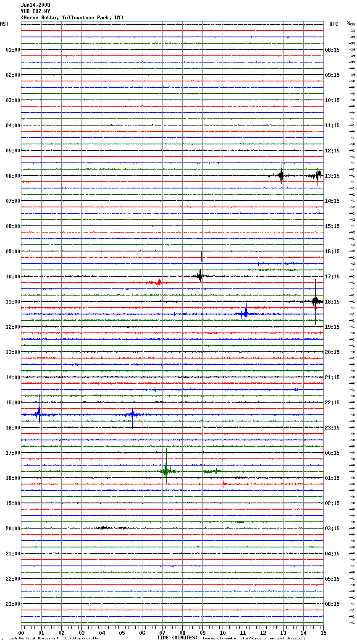The height and width of the screenshot is (644, 357).
Task: Click the station code YHB EHZ WY
Action: 35,11
